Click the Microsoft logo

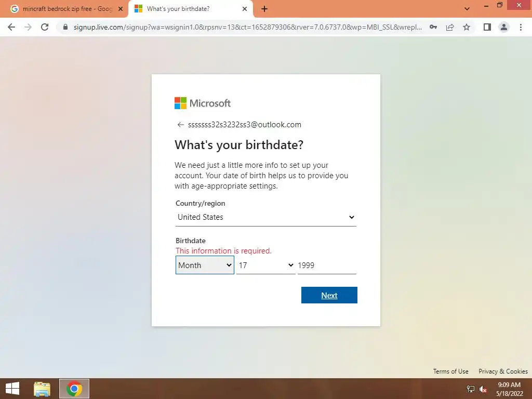click(203, 103)
